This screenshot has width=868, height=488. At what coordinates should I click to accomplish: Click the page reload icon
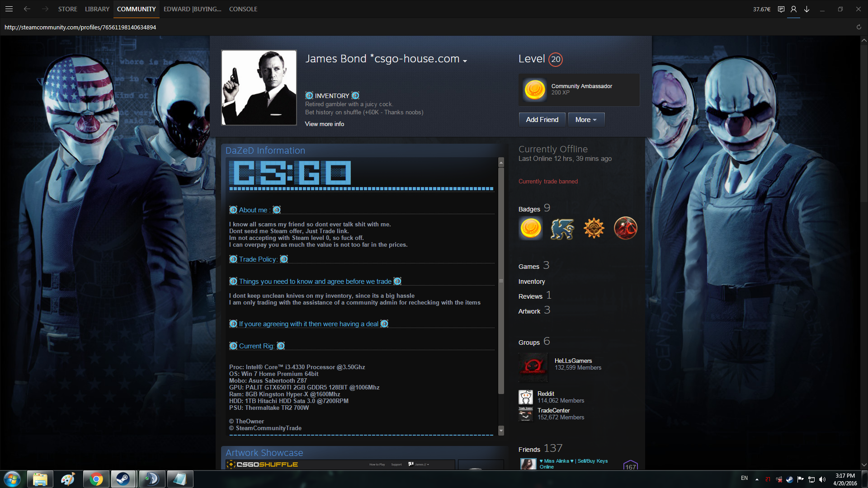(859, 27)
